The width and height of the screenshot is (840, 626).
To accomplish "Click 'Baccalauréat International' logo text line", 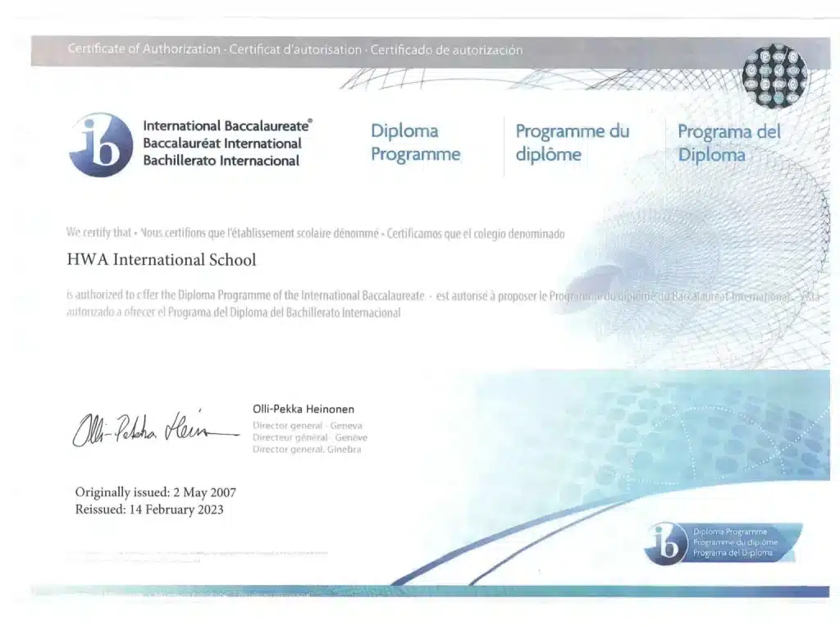I will (222, 144).
